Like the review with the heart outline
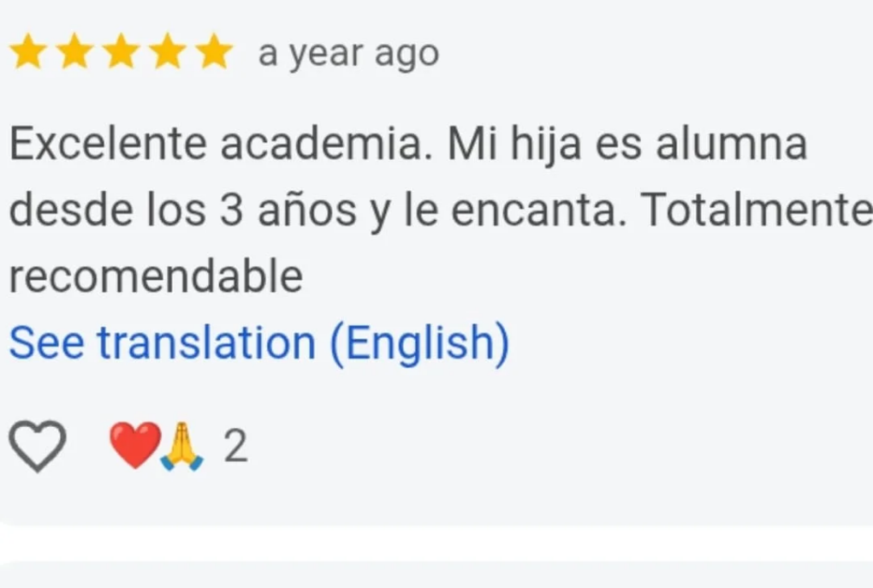This screenshot has width=873, height=588. [38, 447]
